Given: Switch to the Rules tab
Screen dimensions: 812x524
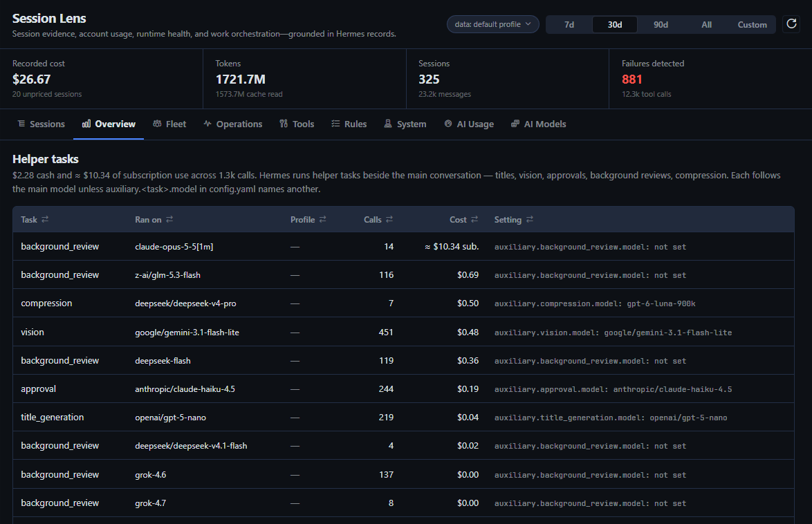Looking at the screenshot, I should (x=349, y=124).
